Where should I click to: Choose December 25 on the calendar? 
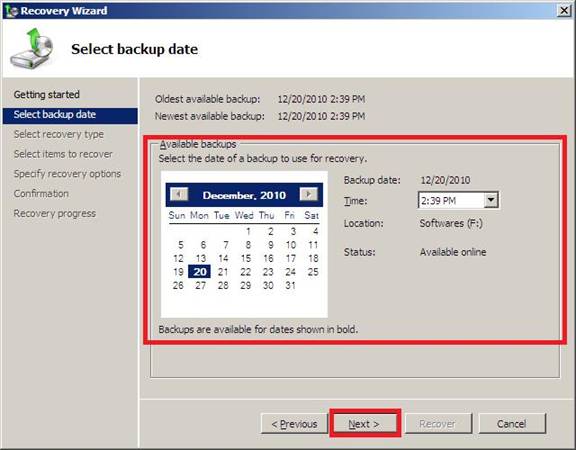[313, 272]
